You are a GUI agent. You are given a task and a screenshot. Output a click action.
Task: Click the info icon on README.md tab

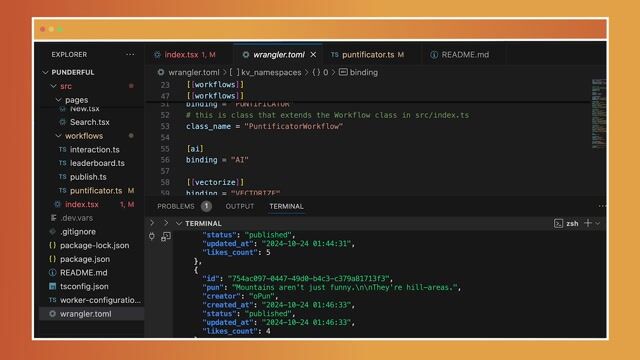coord(433,54)
